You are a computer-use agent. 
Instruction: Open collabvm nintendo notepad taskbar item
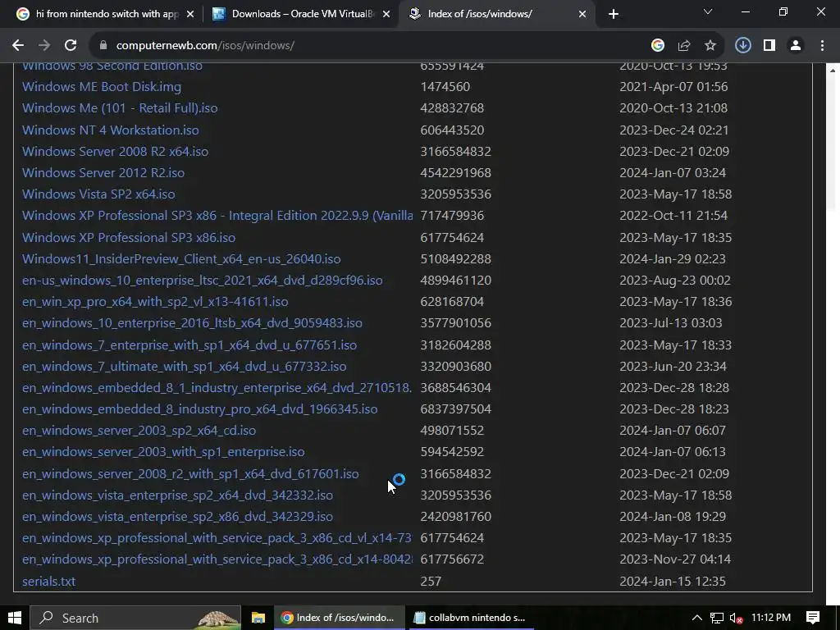pyautogui.click(x=470, y=618)
